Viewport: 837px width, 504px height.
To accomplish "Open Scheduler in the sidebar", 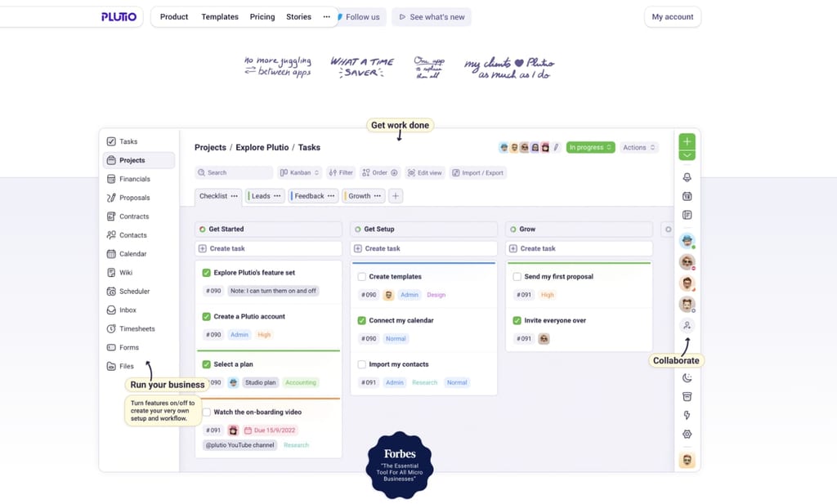I will 128,291.
